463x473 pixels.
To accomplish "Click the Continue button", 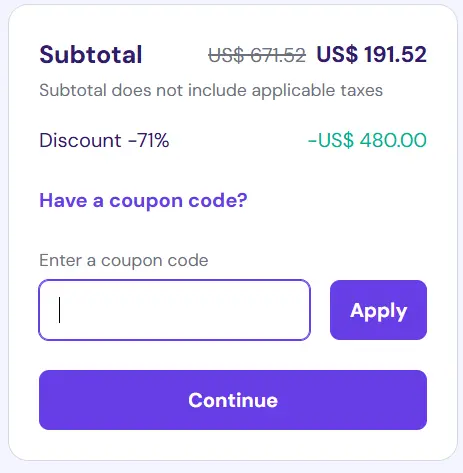I will click(x=233, y=400).
